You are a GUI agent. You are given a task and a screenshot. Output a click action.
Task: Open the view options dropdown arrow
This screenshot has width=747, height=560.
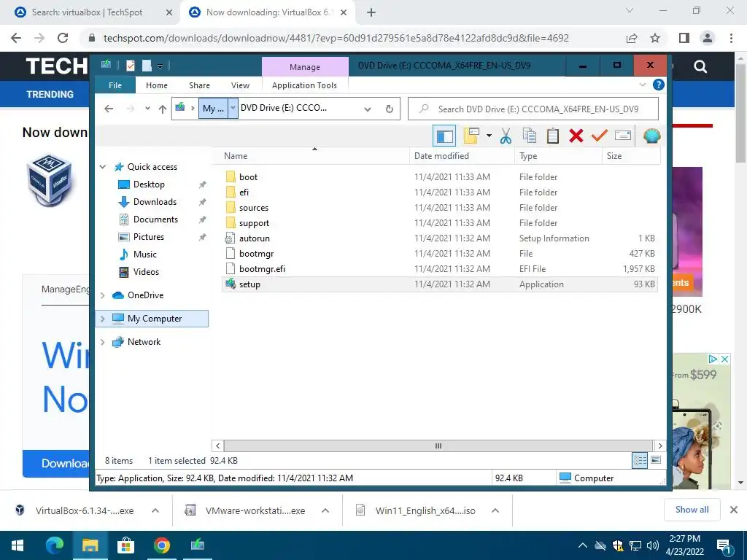click(489, 136)
